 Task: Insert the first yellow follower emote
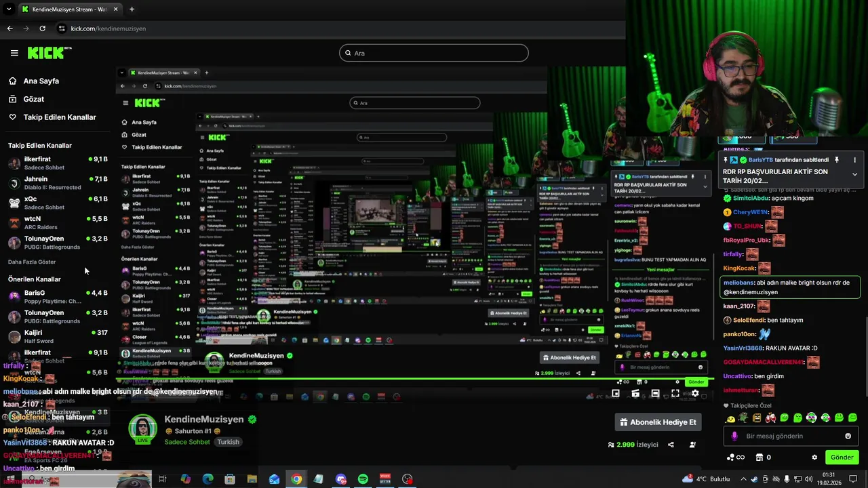730,418
